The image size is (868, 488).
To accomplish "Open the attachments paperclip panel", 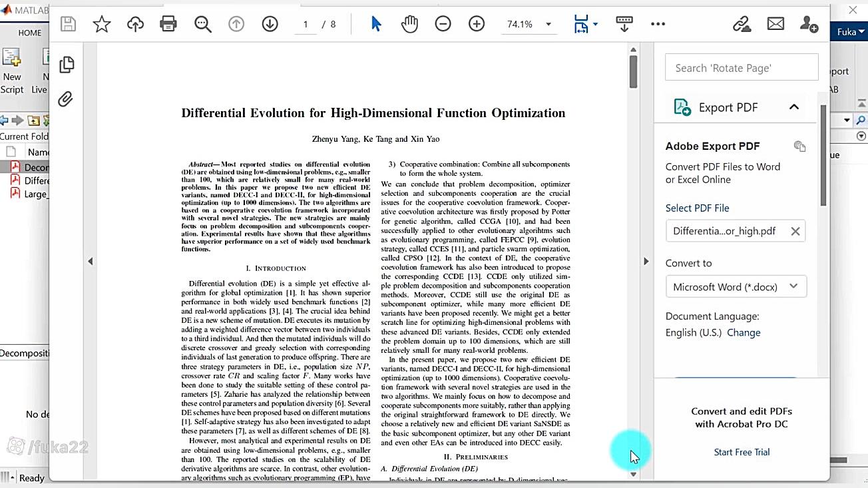I will pyautogui.click(x=65, y=99).
